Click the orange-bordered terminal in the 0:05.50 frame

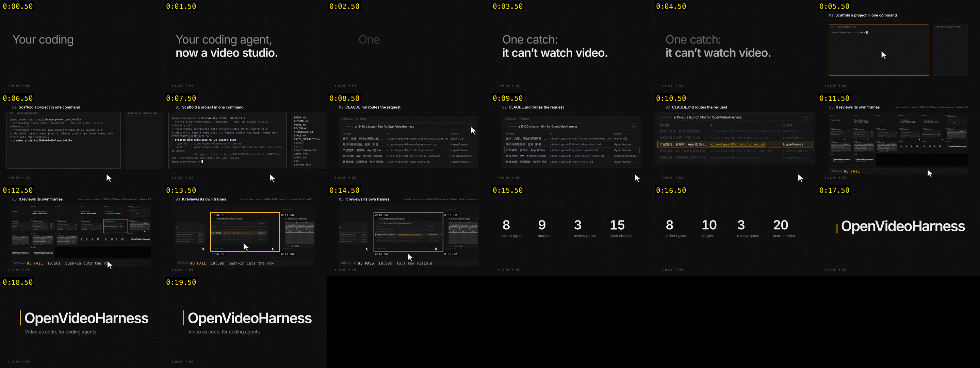[x=879, y=50]
